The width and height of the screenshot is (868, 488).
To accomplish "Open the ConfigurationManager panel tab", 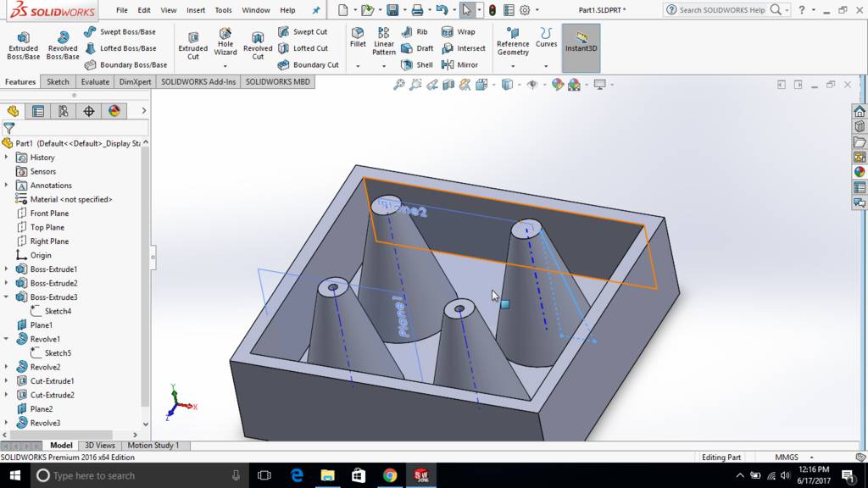I will coord(63,111).
